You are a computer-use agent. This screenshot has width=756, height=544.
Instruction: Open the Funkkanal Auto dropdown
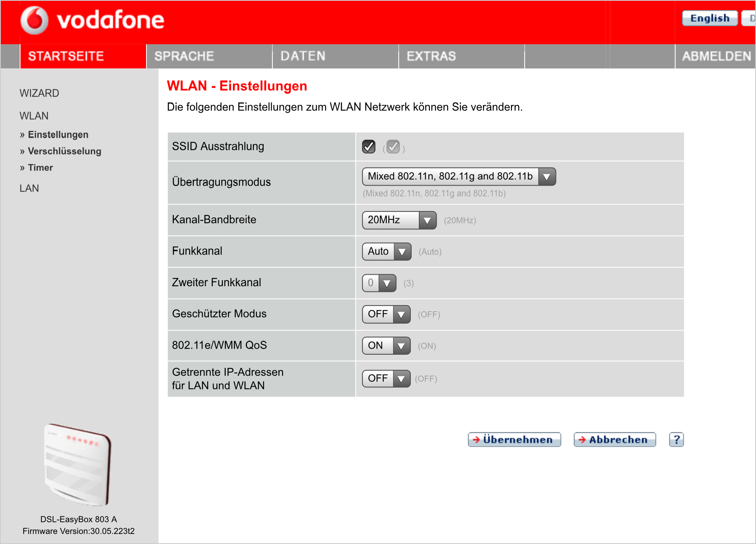pyautogui.click(x=386, y=252)
